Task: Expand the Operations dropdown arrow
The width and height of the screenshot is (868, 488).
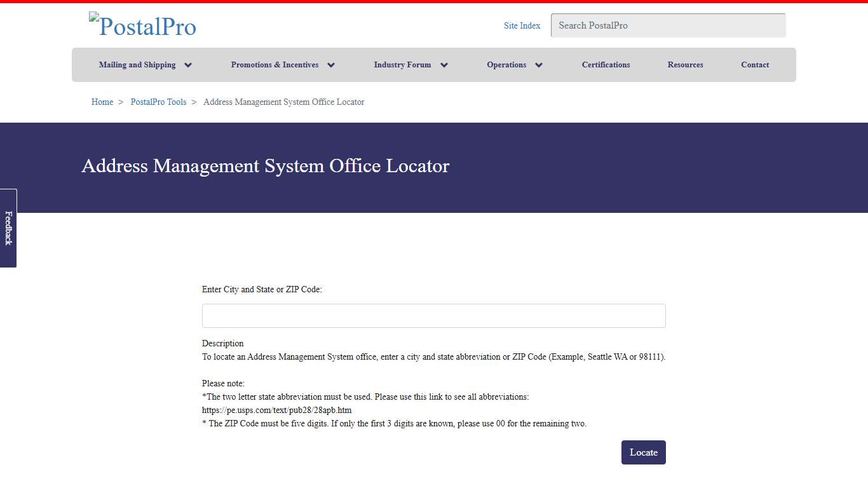Action: (538, 64)
